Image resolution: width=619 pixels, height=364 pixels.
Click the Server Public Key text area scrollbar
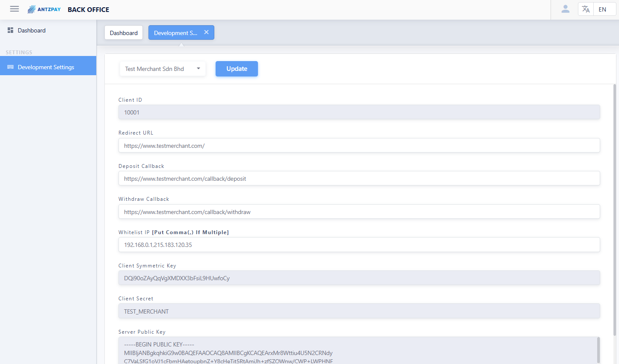pyautogui.click(x=598, y=350)
